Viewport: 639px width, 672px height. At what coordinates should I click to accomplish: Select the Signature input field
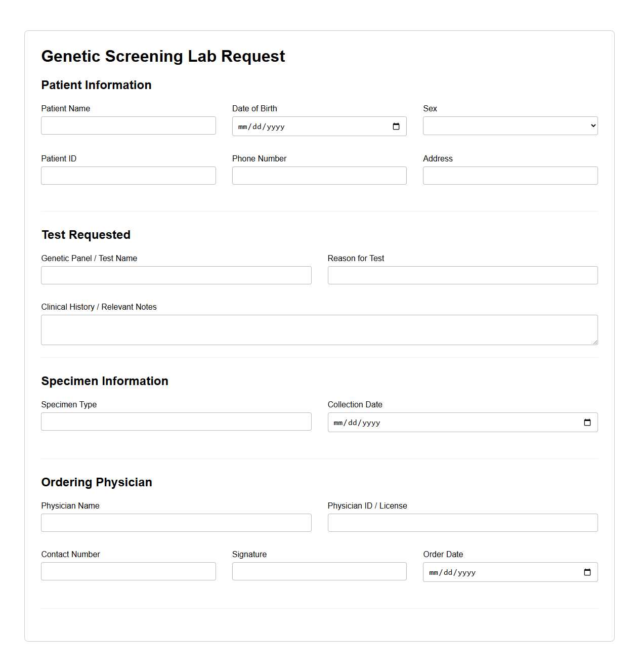pos(319,571)
